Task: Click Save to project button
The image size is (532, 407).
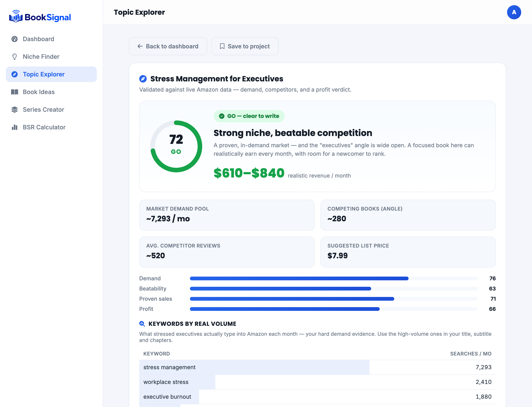Action: pyautogui.click(x=245, y=46)
